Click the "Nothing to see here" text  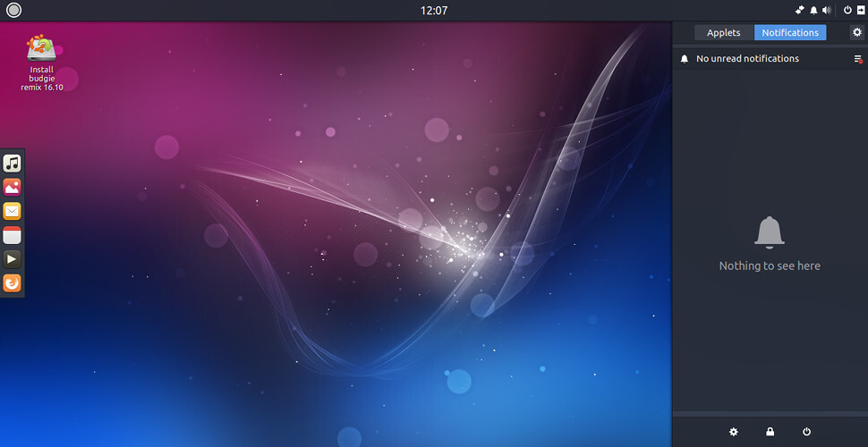(770, 266)
